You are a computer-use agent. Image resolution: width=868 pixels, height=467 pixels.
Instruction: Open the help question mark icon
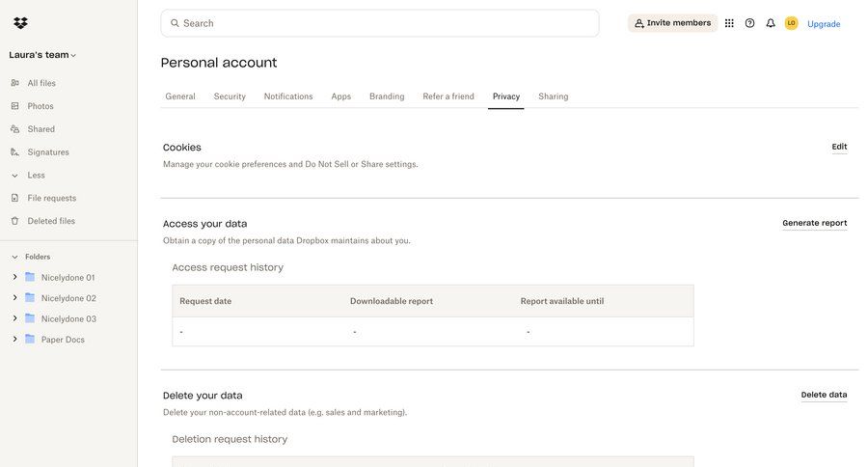749,23
